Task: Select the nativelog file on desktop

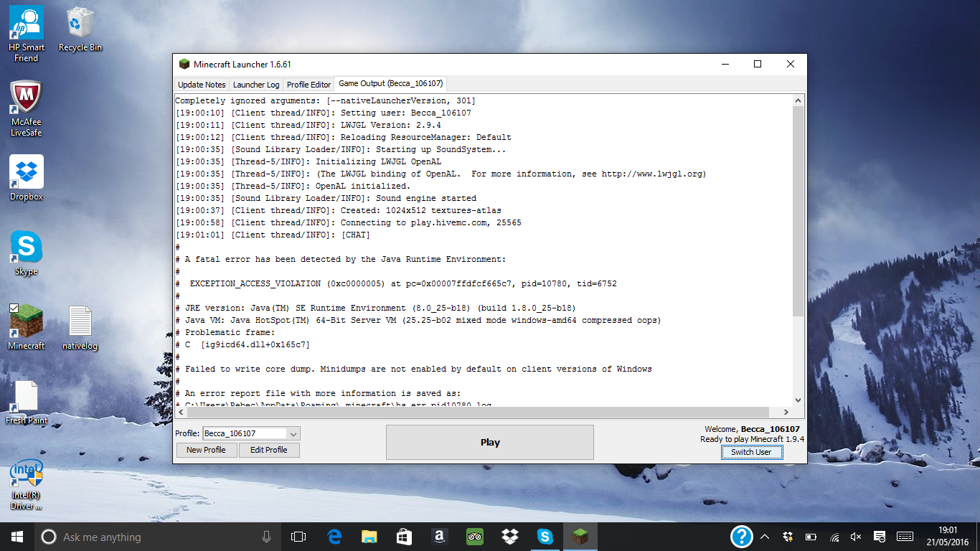Action: pyautogui.click(x=80, y=327)
